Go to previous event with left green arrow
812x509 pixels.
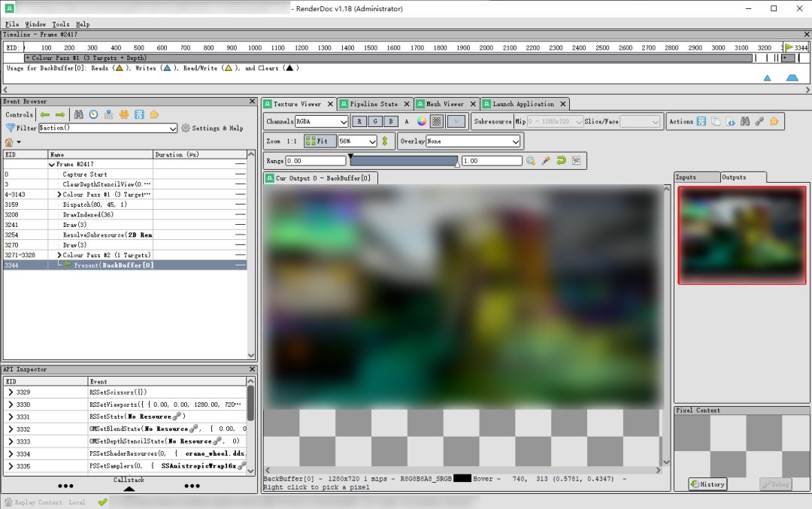coord(45,114)
